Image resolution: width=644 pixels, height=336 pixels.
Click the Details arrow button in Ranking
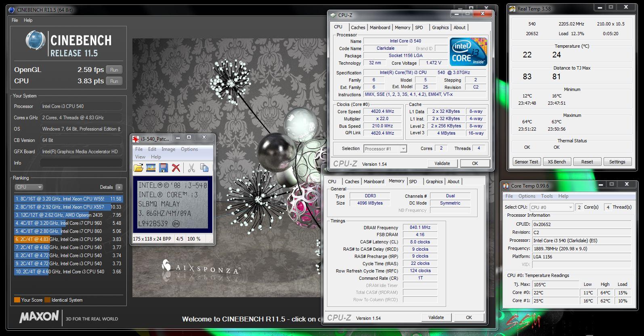(119, 187)
